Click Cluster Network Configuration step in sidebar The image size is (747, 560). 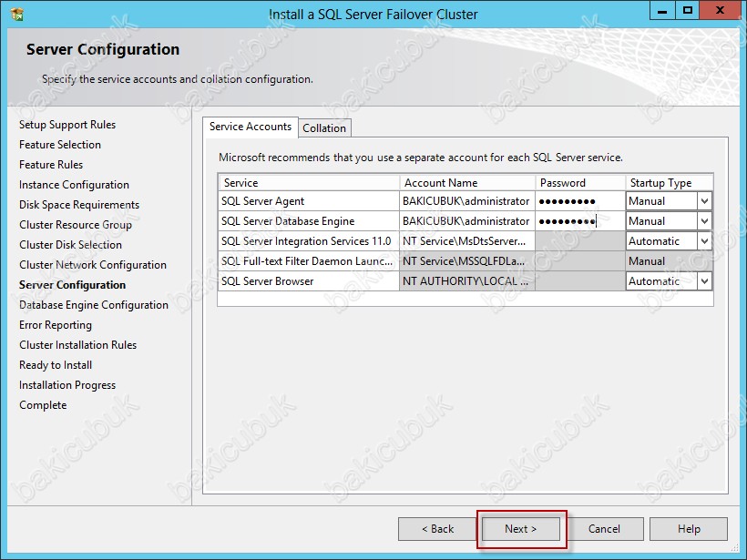point(93,265)
